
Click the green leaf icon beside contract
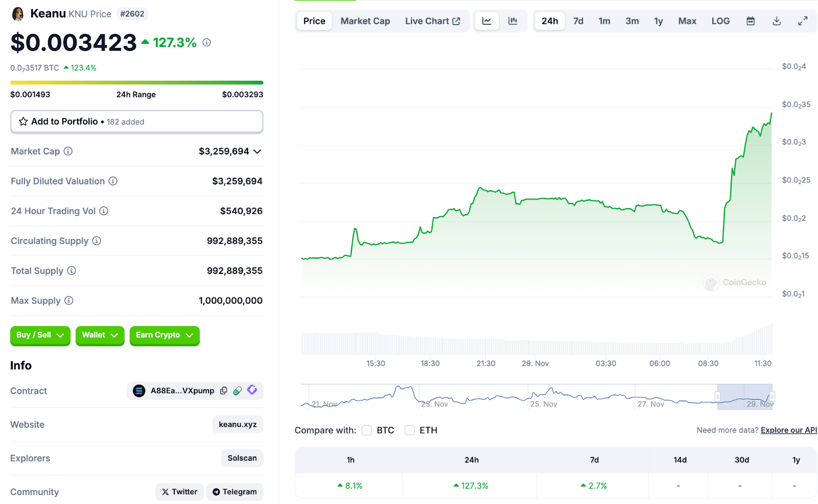[x=237, y=391]
